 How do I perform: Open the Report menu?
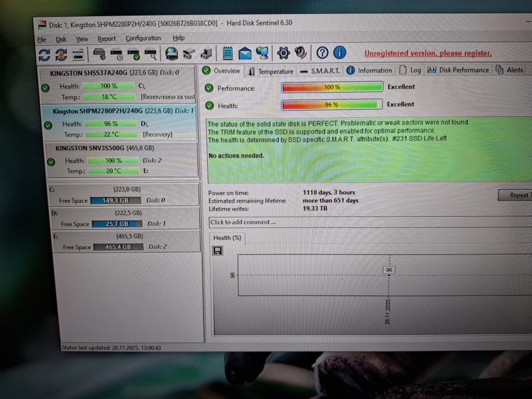107,39
